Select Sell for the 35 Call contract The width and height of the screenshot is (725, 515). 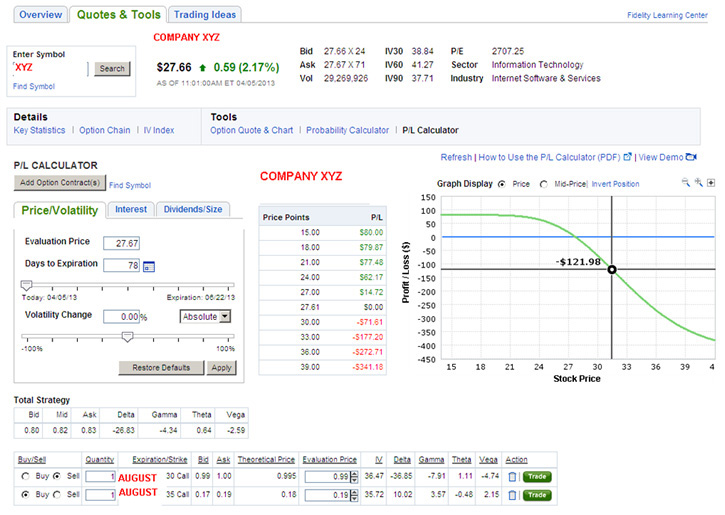(56, 494)
